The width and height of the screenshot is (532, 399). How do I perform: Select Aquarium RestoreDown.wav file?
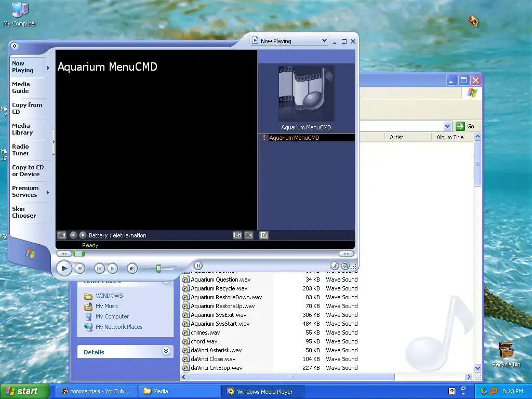(x=227, y=297)
